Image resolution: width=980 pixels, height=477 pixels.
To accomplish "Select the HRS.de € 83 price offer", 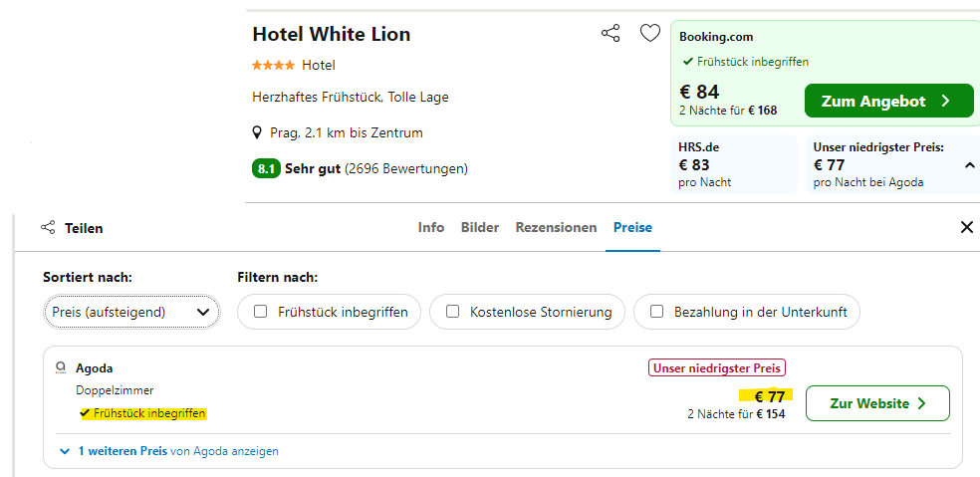I will click(x=734, y=164).
